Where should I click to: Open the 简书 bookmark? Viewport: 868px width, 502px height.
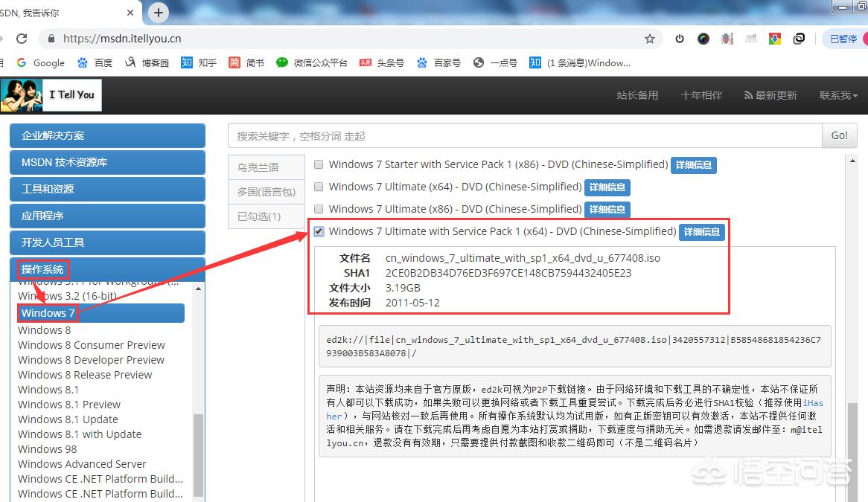coord(246,62)
